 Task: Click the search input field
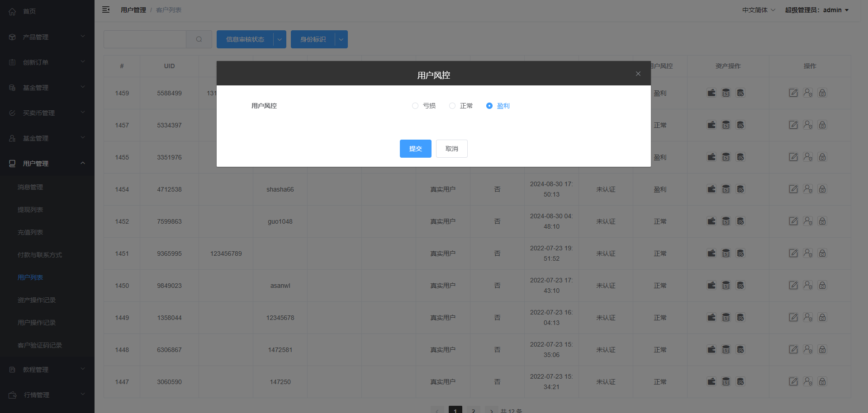pos(145,39)
